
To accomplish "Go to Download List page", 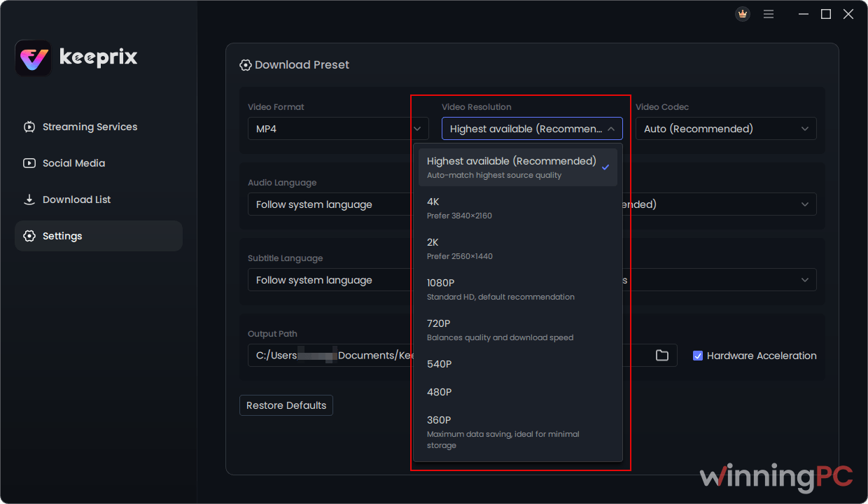I will coord(99,199).
